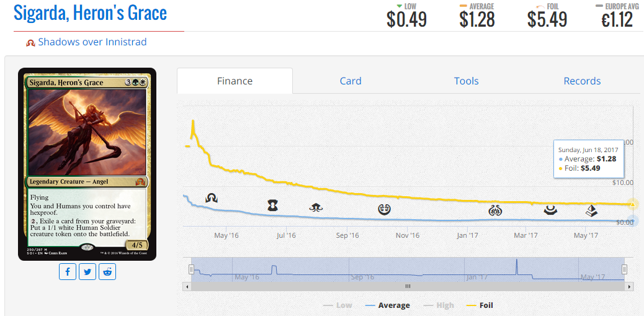
Task: Switch to the Tools tab
Action: pyautogui.click(x=466, y=81)
